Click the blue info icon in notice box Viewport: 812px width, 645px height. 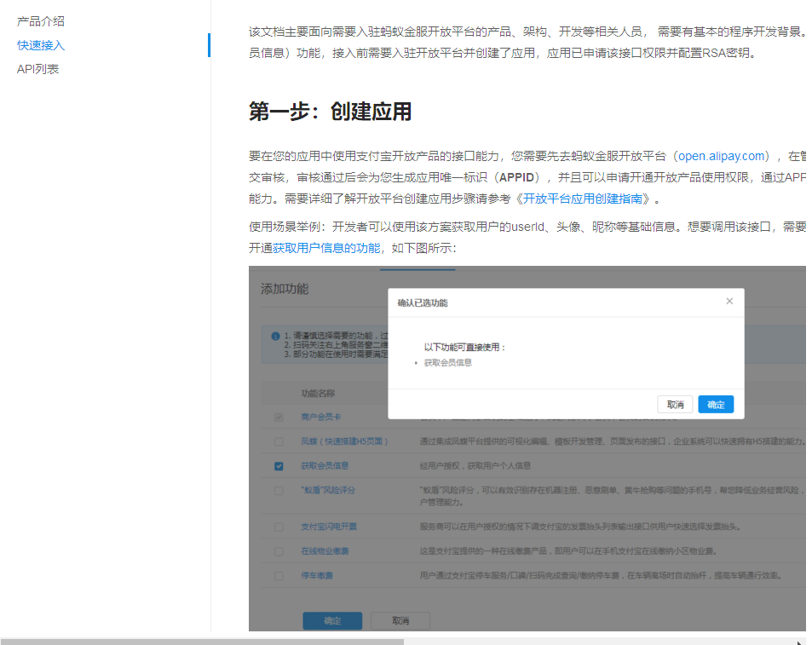point(275,336)
